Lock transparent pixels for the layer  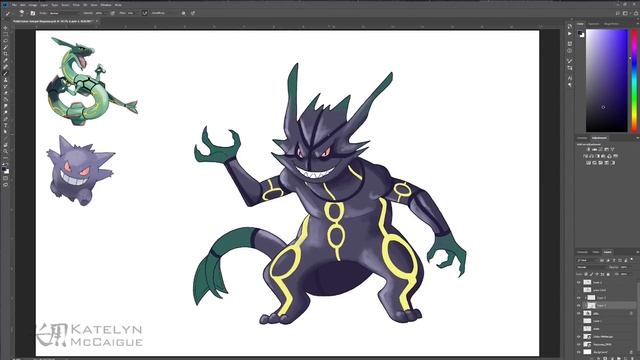pyautogui.click(x=586, y=274)
